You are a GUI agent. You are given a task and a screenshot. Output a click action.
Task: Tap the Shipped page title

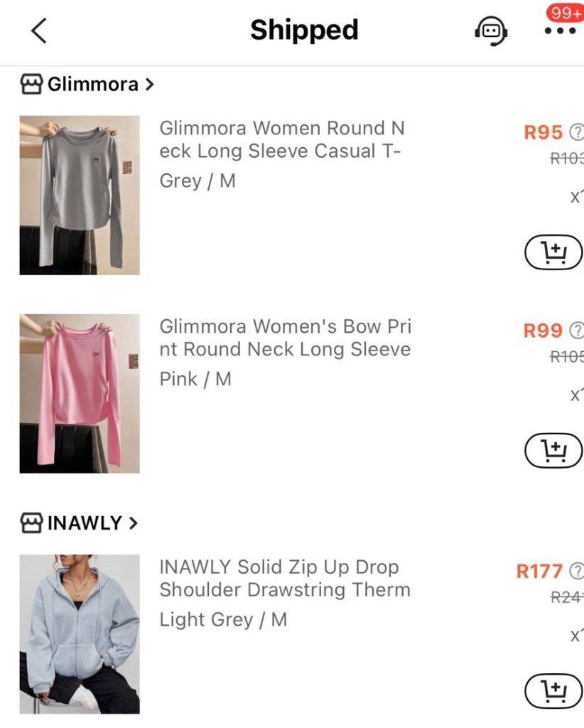click(x=304, y=31)
